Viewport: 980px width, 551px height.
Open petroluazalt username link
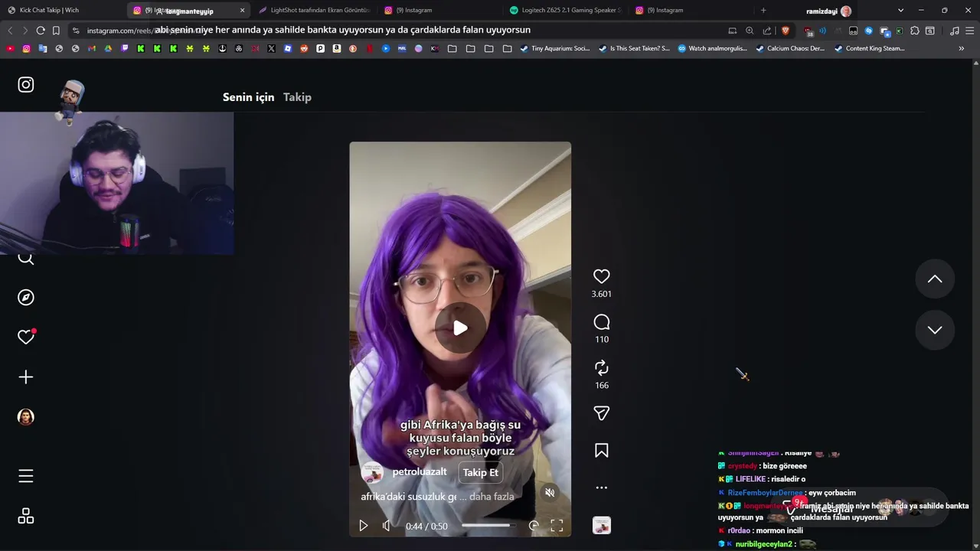[x=420, y=472]
